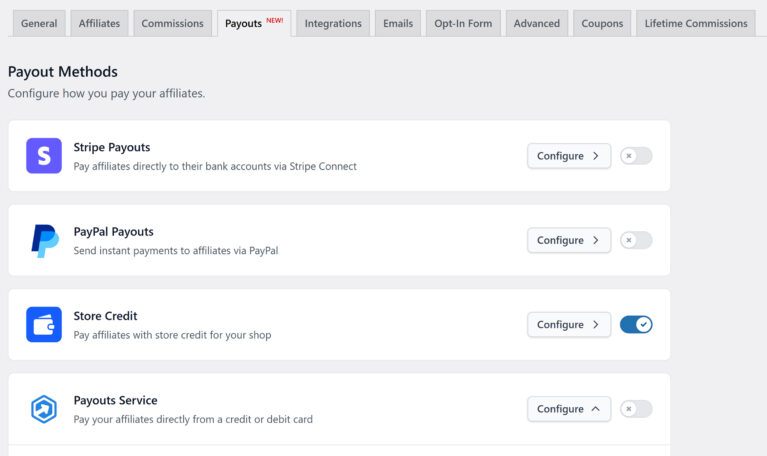Screen dimensions: 767x456
Task: Open the Opt-In Form tab
Action: point(463,23)
